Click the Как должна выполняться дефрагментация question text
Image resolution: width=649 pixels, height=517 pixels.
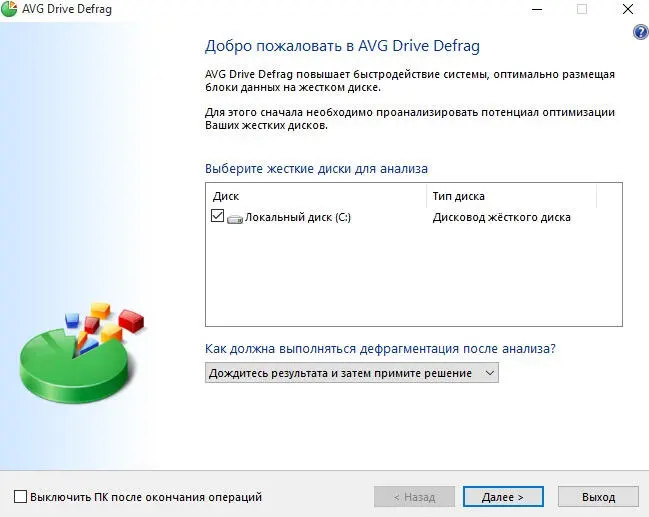[x=380, y=349]
